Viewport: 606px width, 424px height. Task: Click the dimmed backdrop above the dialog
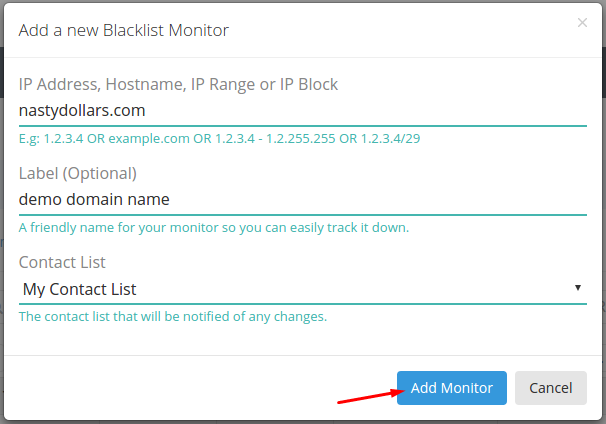point(303,1)
